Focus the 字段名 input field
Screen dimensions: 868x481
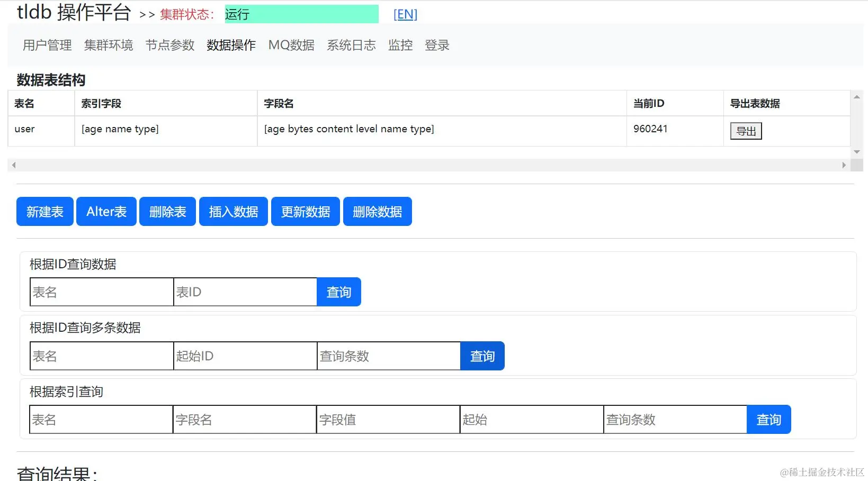tap(245, 420)
